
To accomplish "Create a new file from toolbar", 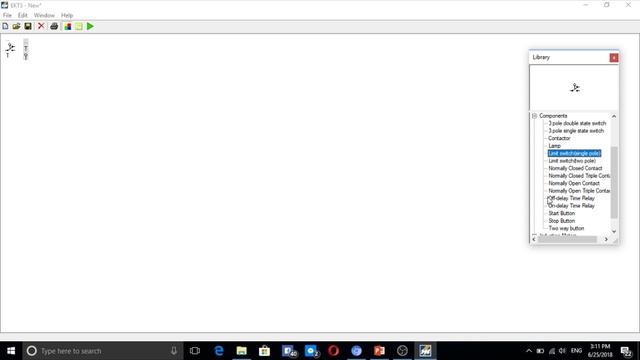I will 5,27.
